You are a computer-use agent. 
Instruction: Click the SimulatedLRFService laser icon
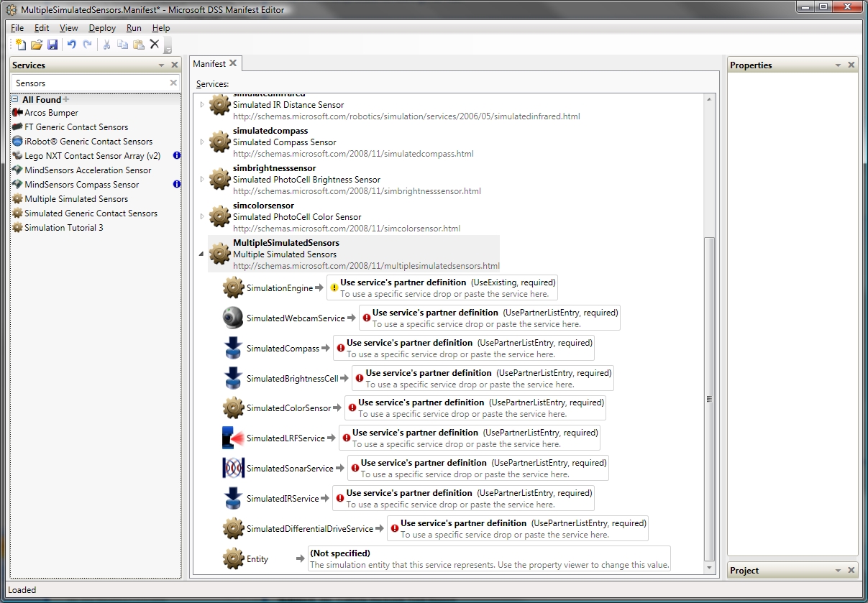click(x=233, y=438)
